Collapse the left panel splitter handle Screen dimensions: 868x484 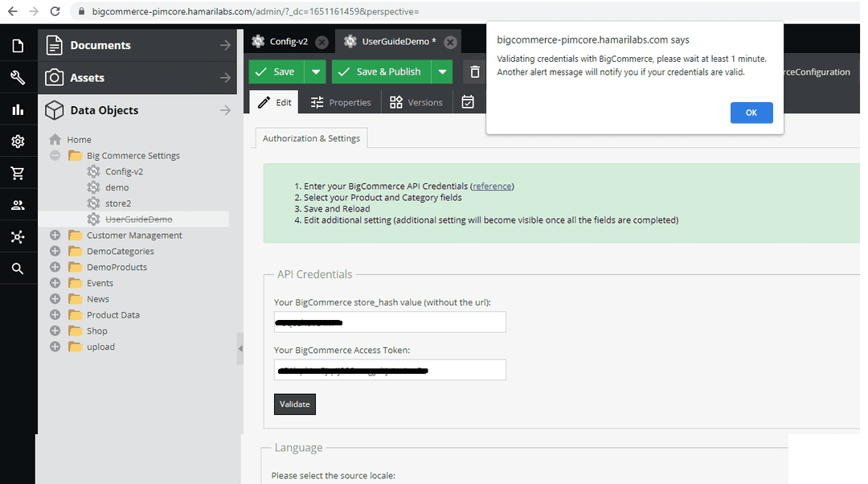pyautogui.click(x=240, y=348)
